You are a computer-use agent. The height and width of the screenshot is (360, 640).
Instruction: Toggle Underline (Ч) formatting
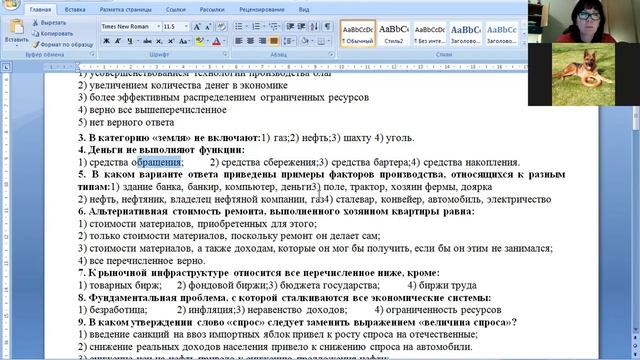[x=129, y=41]
